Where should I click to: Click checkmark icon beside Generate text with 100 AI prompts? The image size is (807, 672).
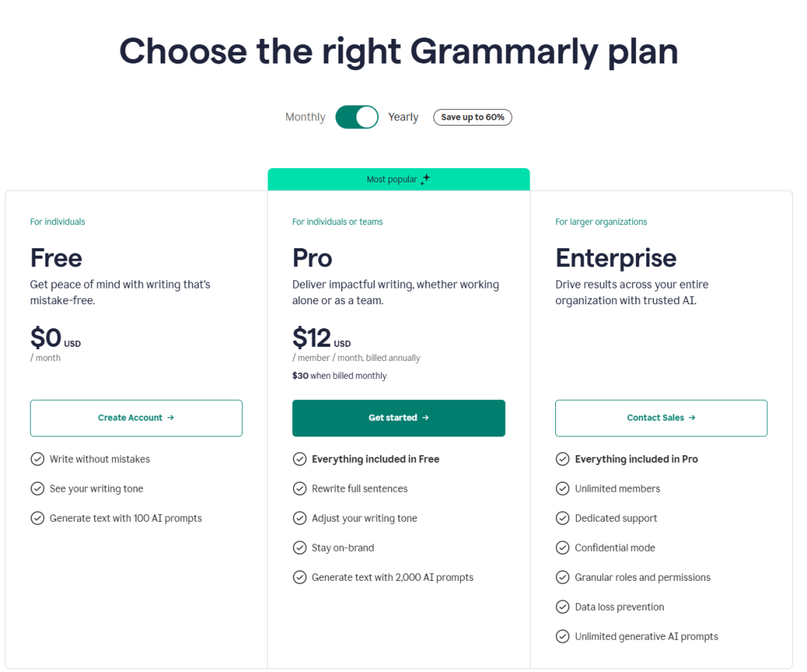37,518
